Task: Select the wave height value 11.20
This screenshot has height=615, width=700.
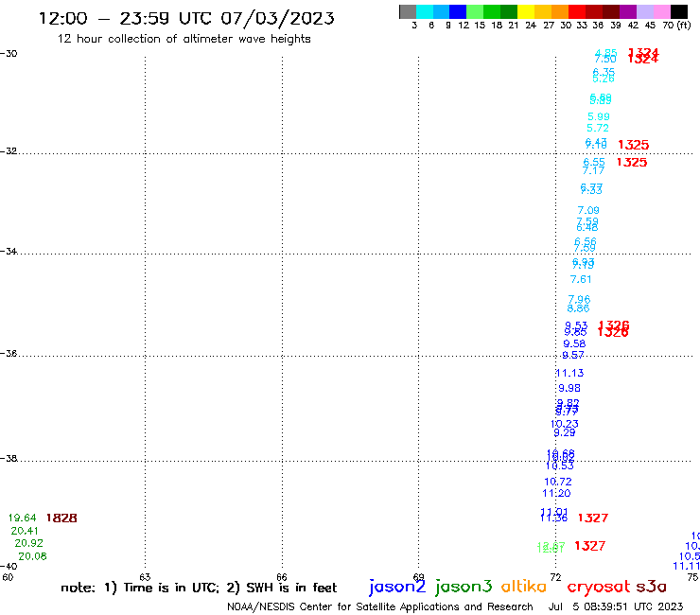Action: (x=556, y=494)
